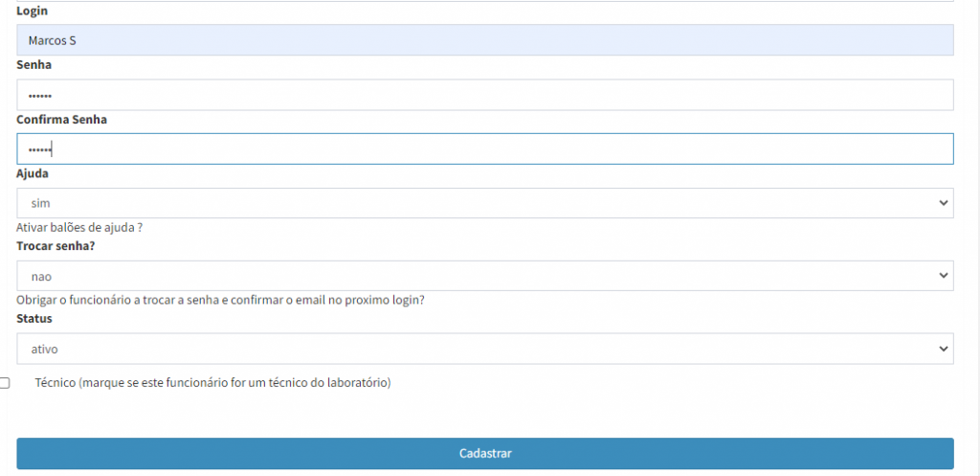This screenshot has height=476, width=980.
Task: Click the "Login" field label
Action: click(33, 11)
